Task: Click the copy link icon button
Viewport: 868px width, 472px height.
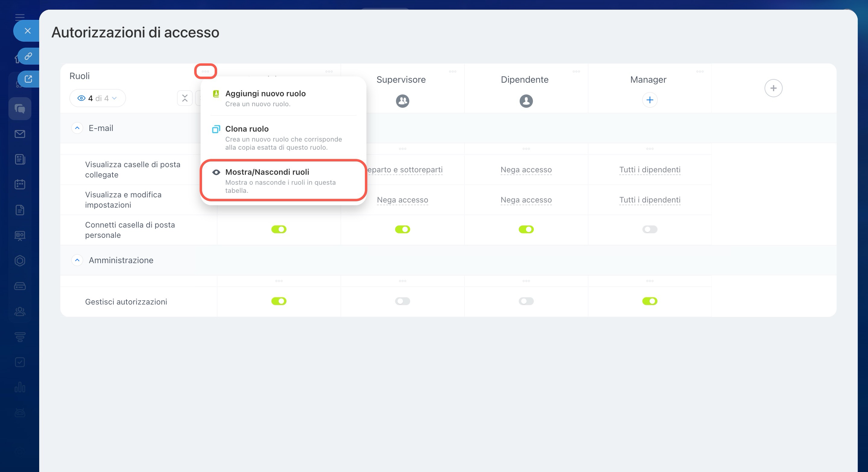Action: coord(28,56)
